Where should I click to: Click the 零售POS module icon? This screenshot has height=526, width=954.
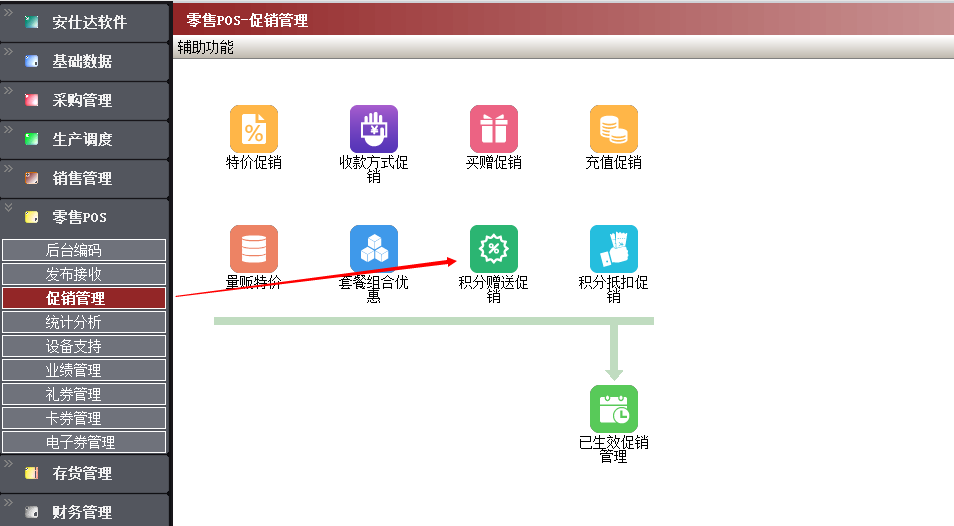click(x=32, y=217)
